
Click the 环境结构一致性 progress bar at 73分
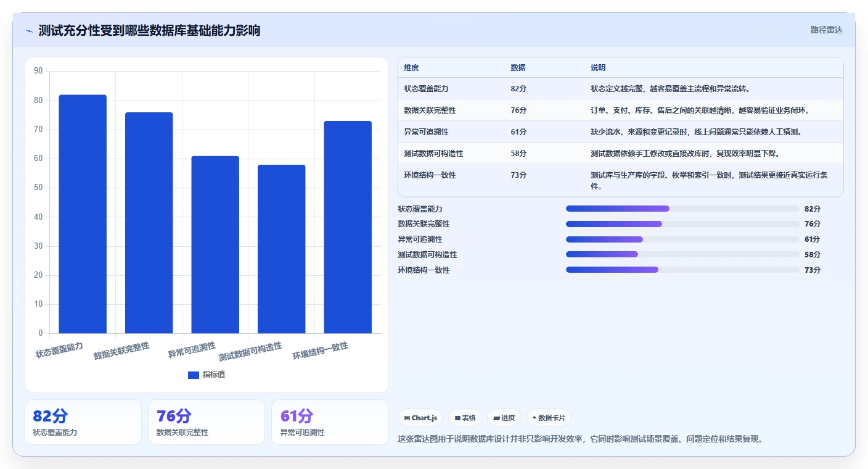[682, 270]
